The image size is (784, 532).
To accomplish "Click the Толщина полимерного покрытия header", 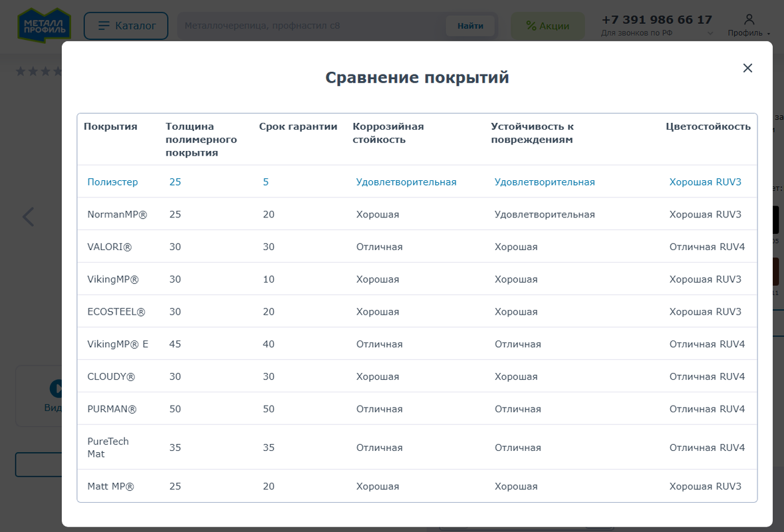I will 201,140.
